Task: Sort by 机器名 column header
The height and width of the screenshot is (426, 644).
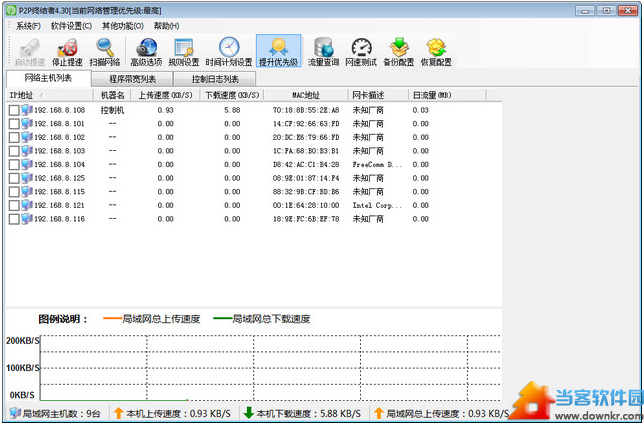Action: tap(112, 95)
